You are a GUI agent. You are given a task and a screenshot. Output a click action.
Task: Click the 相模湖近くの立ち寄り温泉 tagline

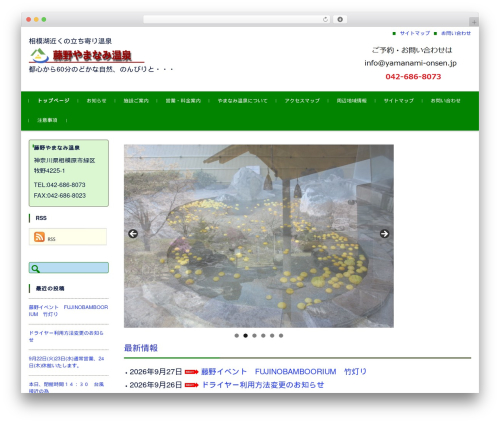click(70, 41)
